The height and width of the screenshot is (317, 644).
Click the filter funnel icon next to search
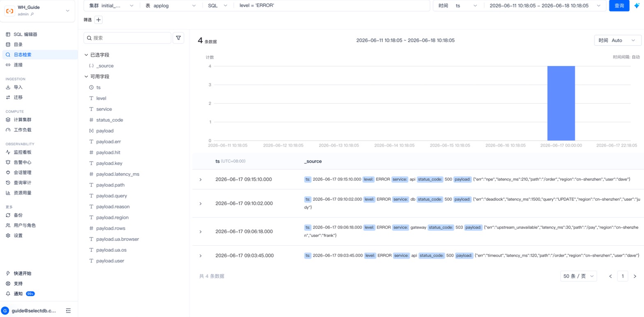(x=178, y=38)
